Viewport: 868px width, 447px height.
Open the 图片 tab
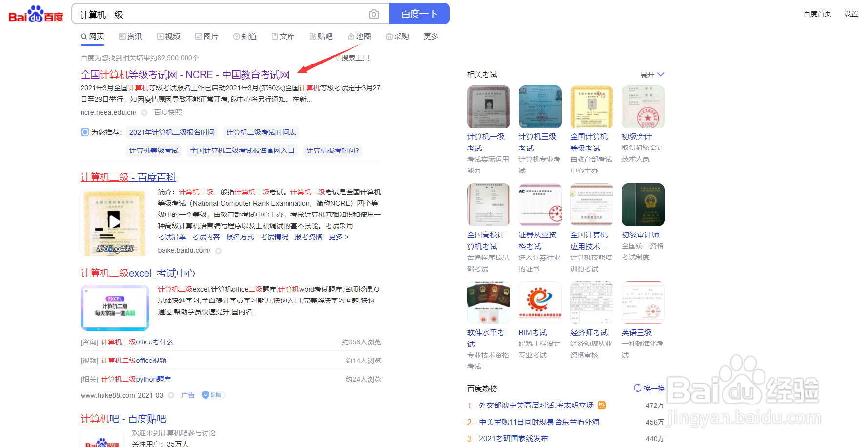207,37
